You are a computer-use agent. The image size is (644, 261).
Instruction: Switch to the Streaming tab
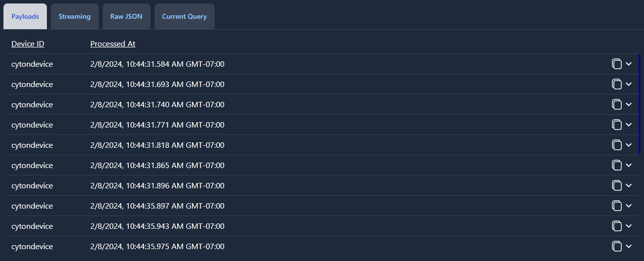pyautogui.click(x=75, y=16)
